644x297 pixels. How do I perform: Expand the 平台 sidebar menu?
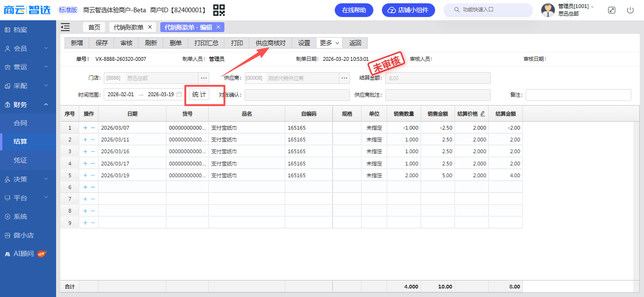[28, 198]
